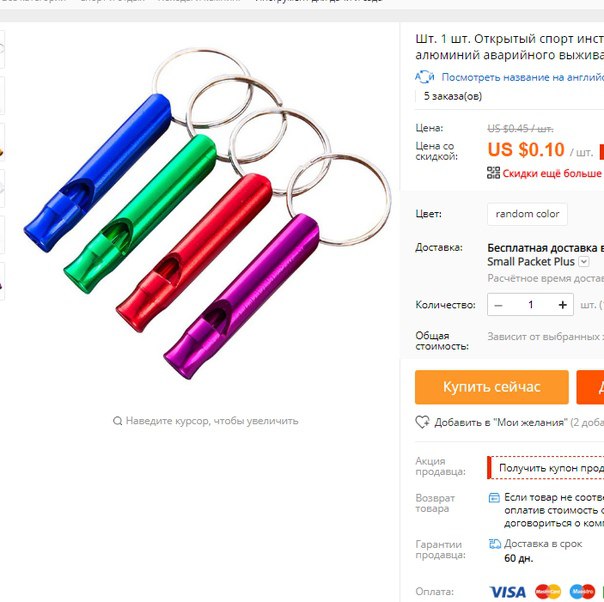Click the translate icon beside the English title link
Image resolution: width=604 pixels, height=602 pixels.
pyautogui.click(x=424, y=77)
